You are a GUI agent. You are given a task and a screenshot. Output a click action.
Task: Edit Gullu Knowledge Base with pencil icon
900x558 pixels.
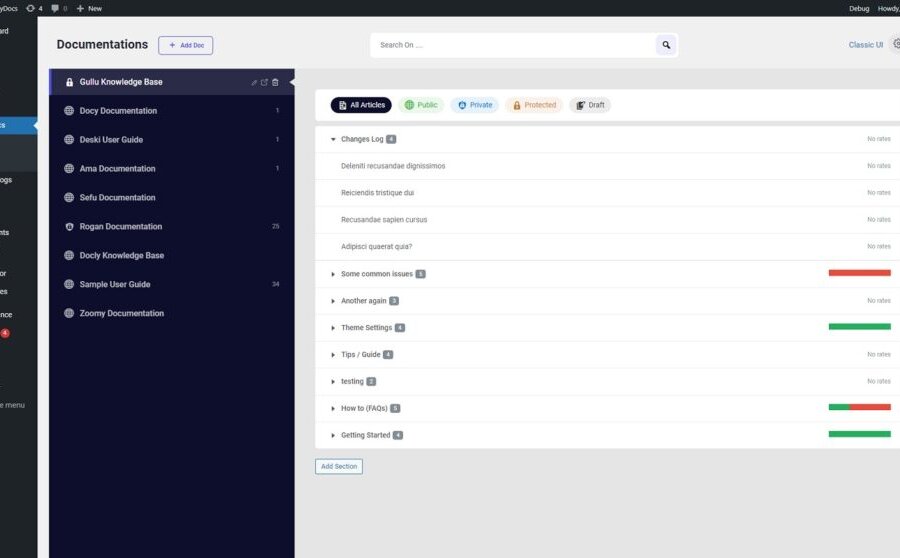(254, 83)
